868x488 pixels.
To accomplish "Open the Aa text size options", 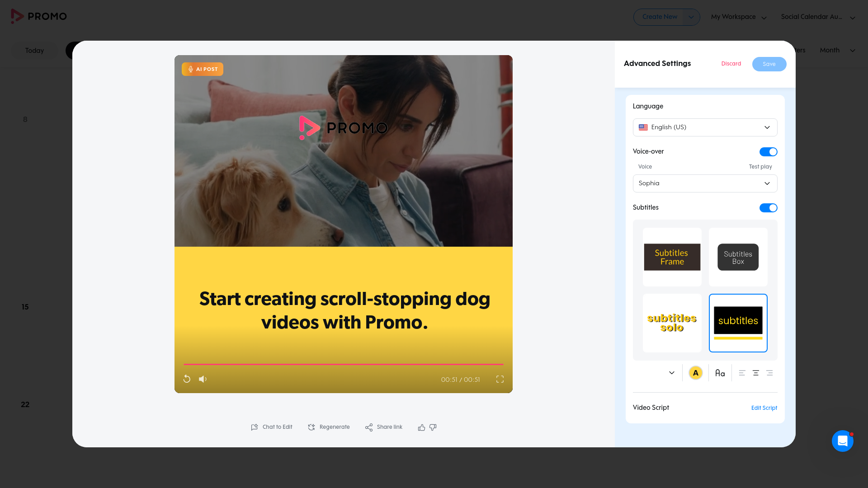I will [x=720, y=373].
